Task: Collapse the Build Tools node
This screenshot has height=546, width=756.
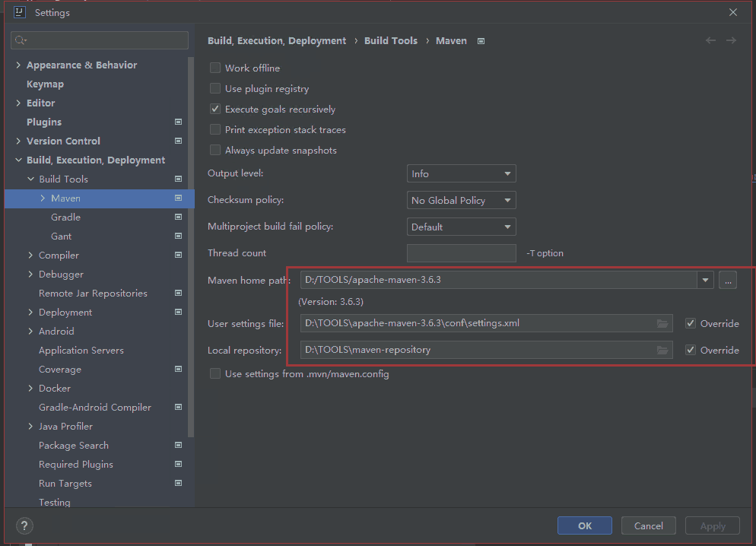Action: [x=31, y=179]
